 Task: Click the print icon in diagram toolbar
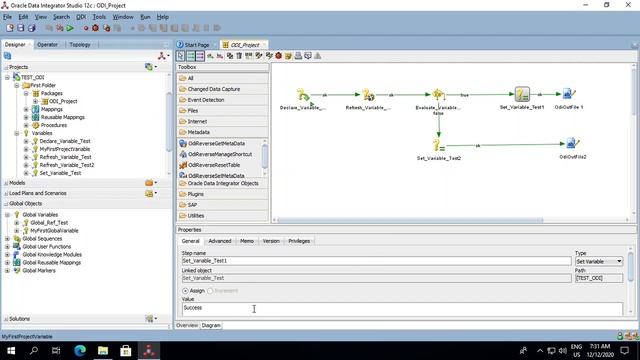pos(298,56)
